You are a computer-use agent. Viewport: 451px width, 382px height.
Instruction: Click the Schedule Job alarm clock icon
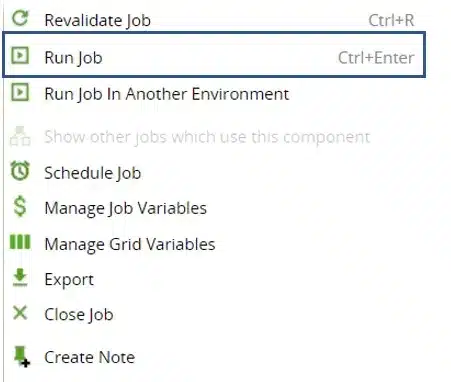(x=20, y=171)
